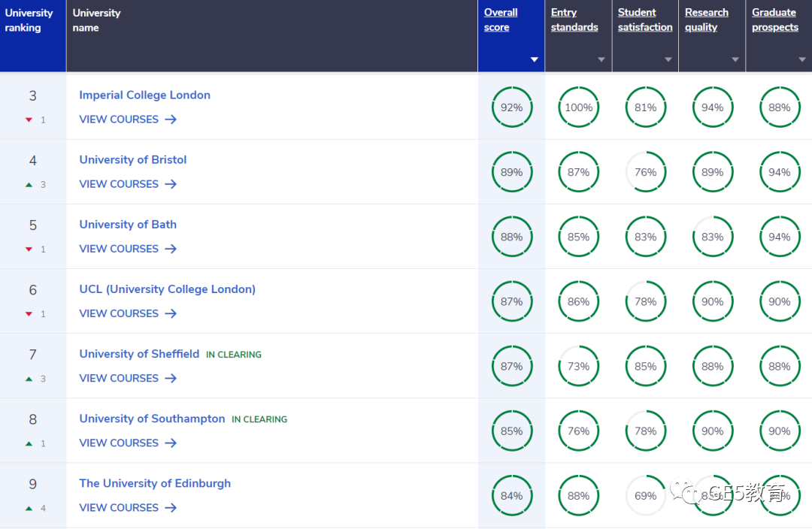
Task: Open the University of Bath link
Action: tap(128, 225)
